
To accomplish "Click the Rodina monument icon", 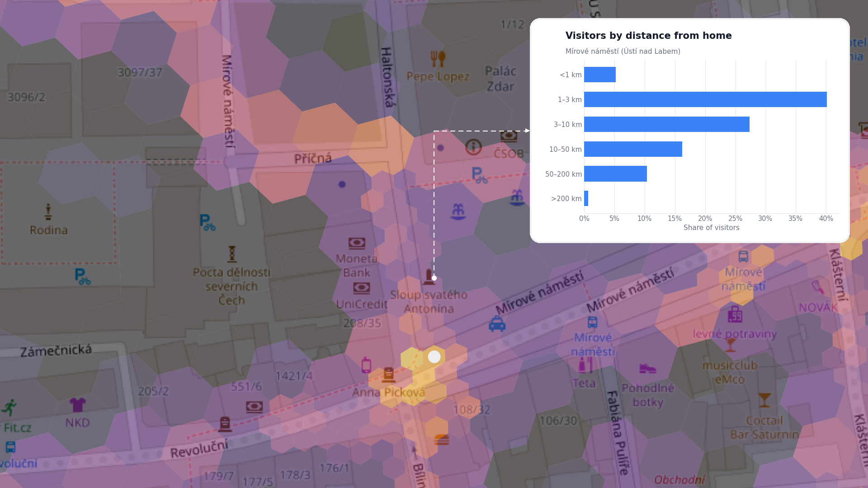I will [x=48, y=211].
